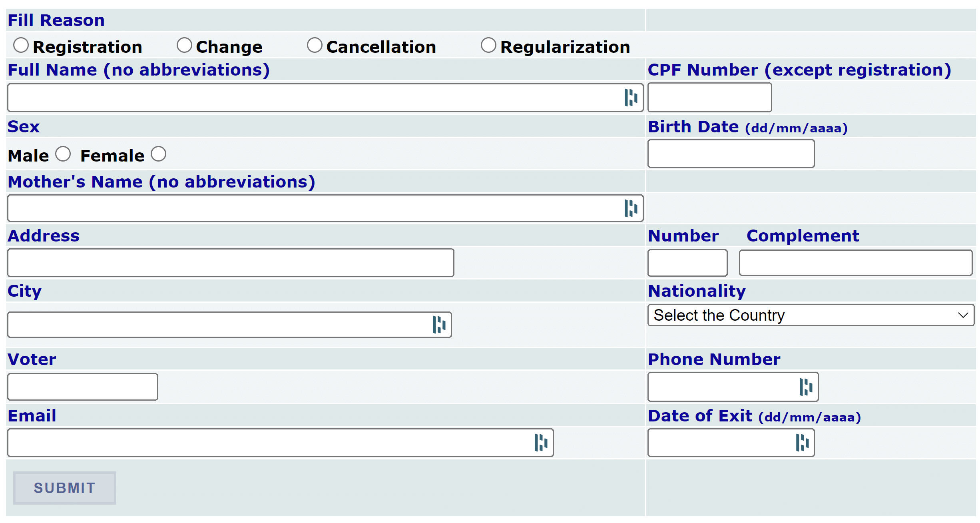
Task: Click the icon in the Date of Exit field
Action: pyautogui.click(x=801, y=442)
